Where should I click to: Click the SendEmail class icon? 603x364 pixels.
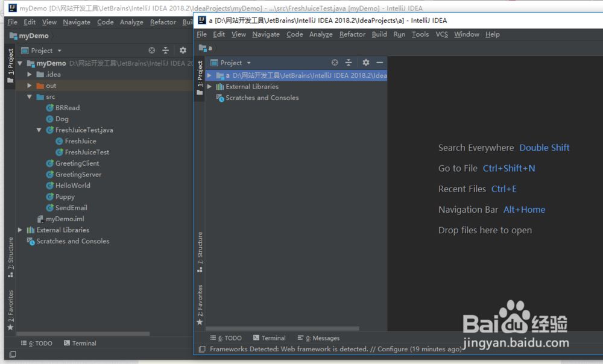(49, 208)
